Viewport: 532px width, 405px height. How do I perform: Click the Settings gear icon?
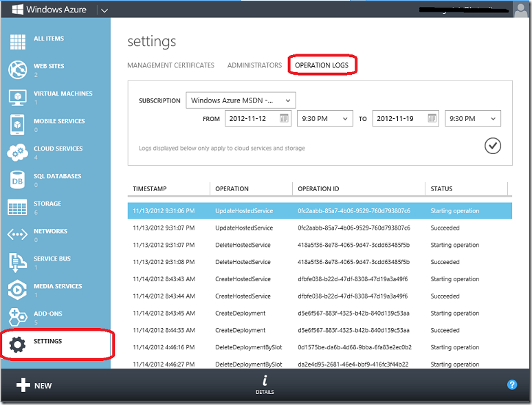tap(17, 344)
